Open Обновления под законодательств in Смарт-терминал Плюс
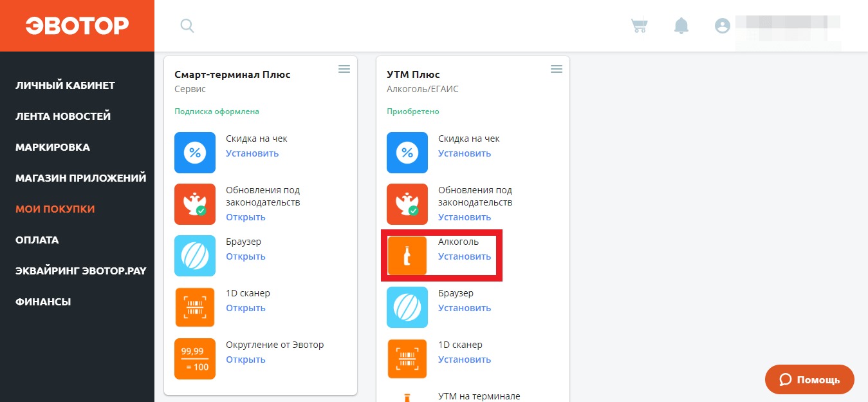Image resolution: width=868 pixels, height=402 pixels. click(246, 217)
